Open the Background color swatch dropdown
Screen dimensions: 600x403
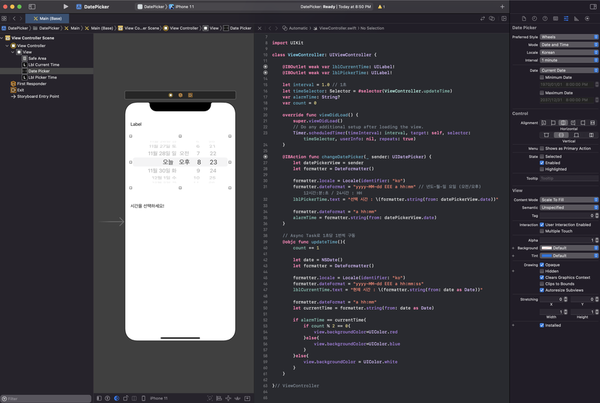coord(569,248)
